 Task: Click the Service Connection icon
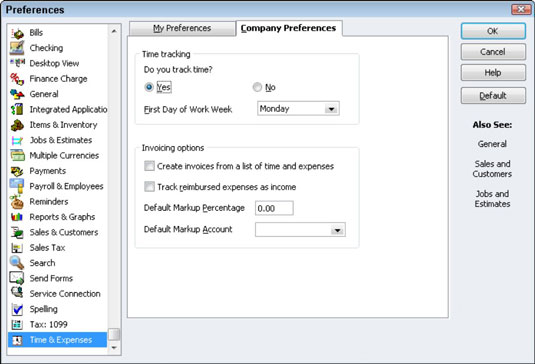pos(17,293)
